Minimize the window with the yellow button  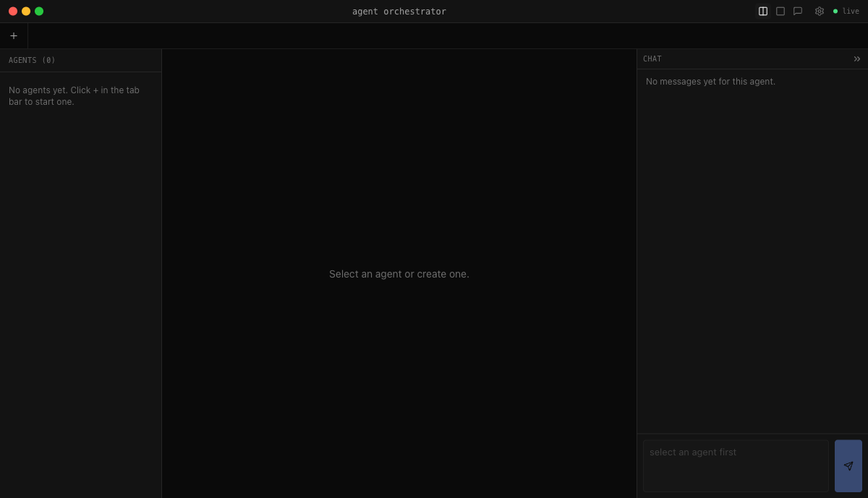26,11
